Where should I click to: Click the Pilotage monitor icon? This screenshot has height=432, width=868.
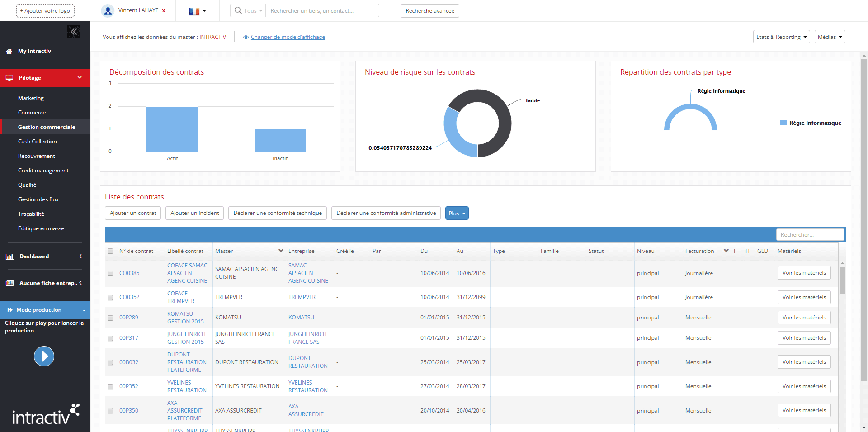pos(9,78)
